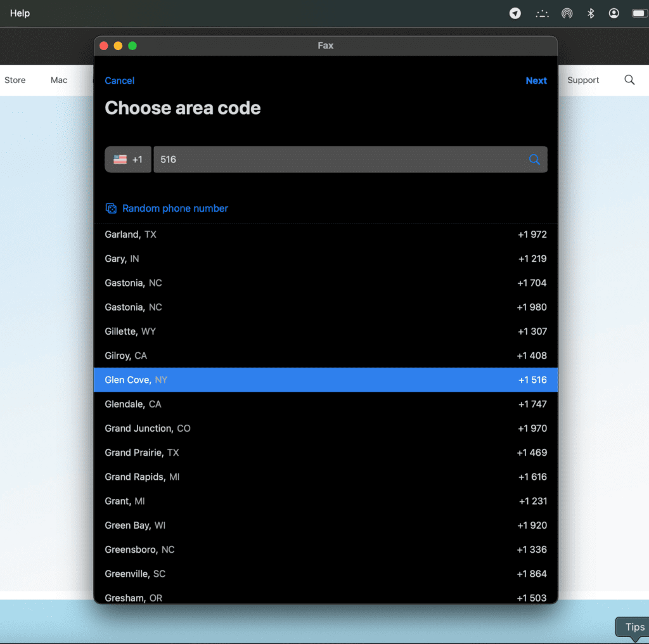649x644 pixels.
Task: Open Bluetooth status in menu bar
Action: pyautogui.click(x=591, y=13)
